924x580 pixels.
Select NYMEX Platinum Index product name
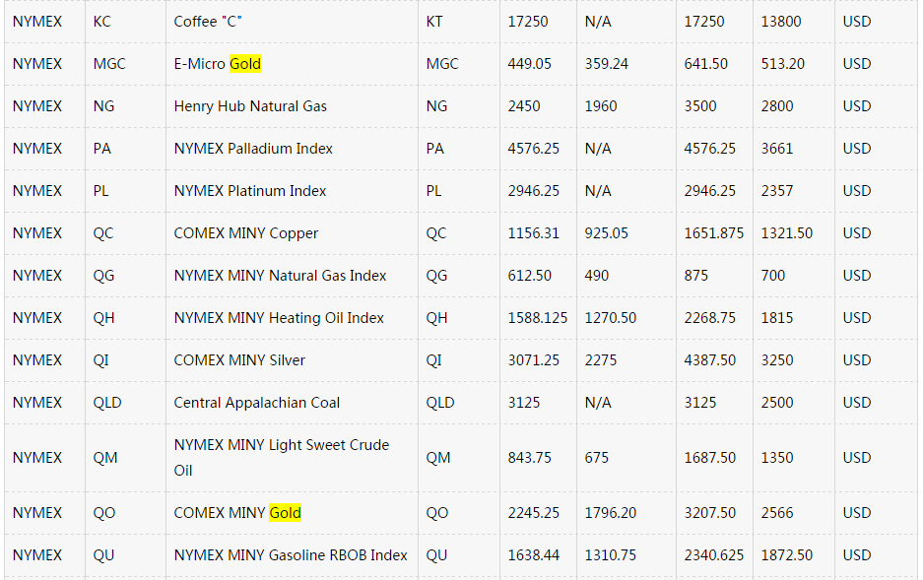tap(250, 191)
